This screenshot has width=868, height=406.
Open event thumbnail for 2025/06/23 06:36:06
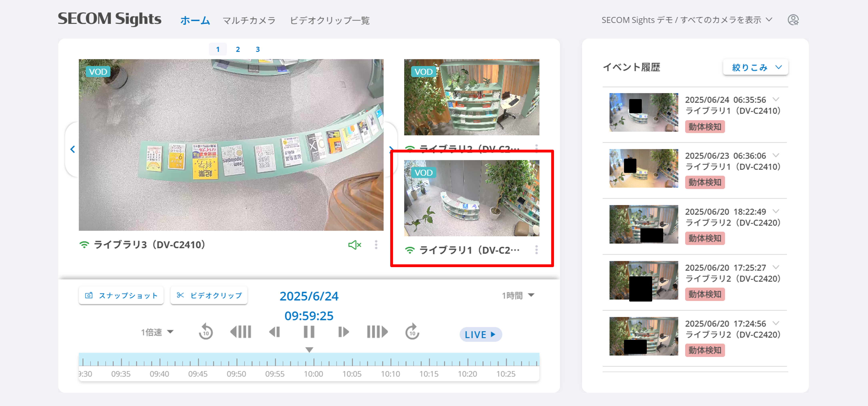tap(643, 168)
